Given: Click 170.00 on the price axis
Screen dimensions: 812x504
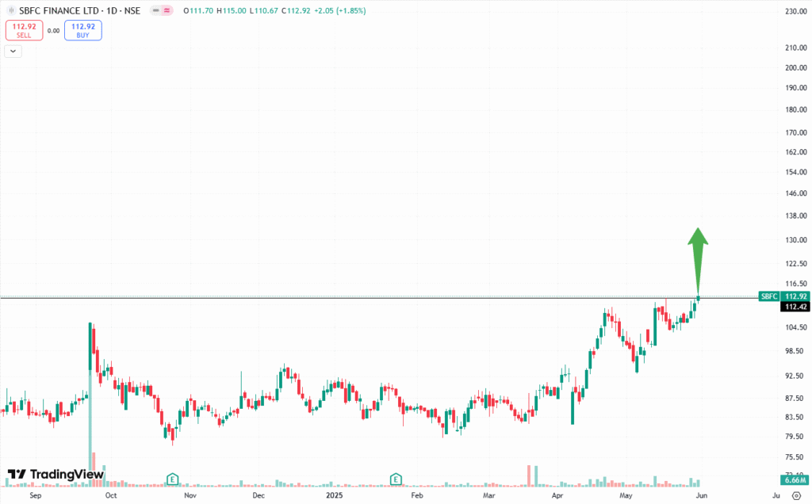Looking at the screenshot, I should 796,132.
